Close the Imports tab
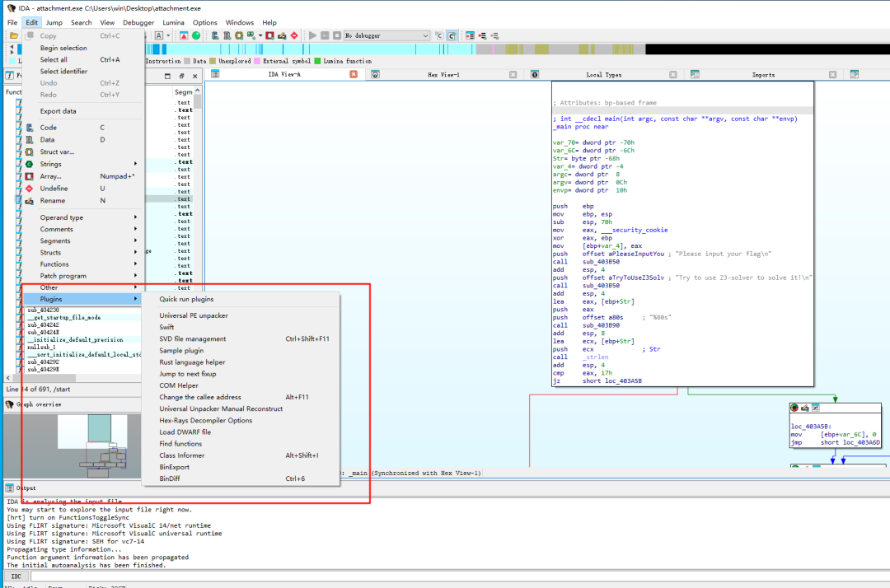Image resolution: width=890 pixels, height=588 pixels. (832, 74)
